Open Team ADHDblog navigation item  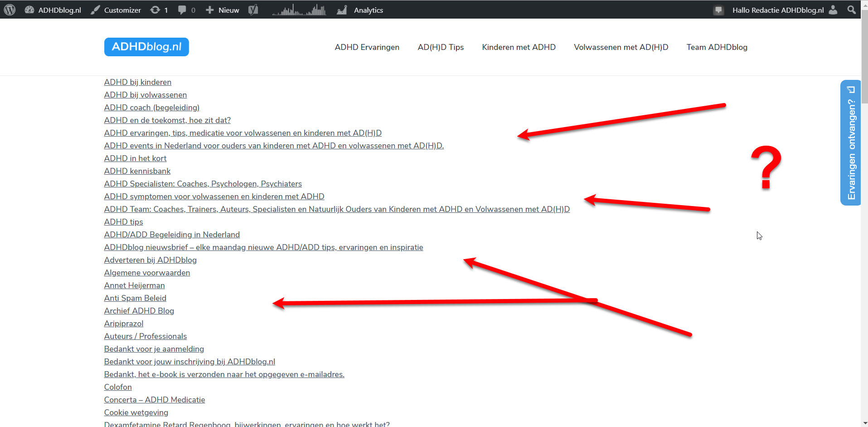pyautogui.click(x=717, y=47)
